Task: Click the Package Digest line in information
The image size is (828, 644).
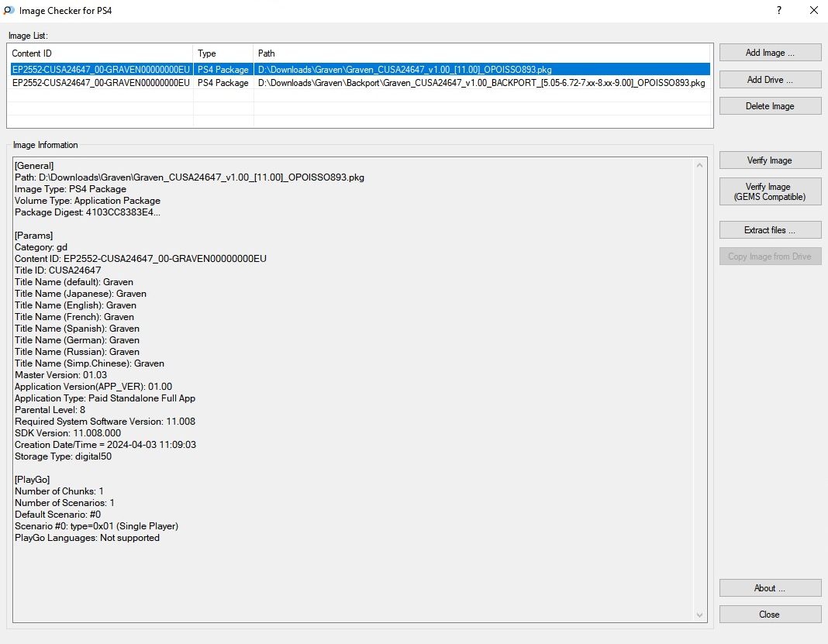Action: 88,212
